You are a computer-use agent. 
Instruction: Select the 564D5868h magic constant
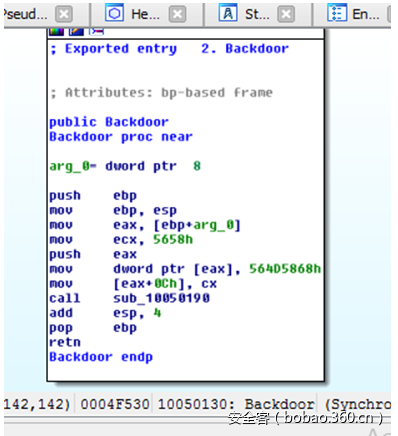pyautogui.click(x=285, y=269)
